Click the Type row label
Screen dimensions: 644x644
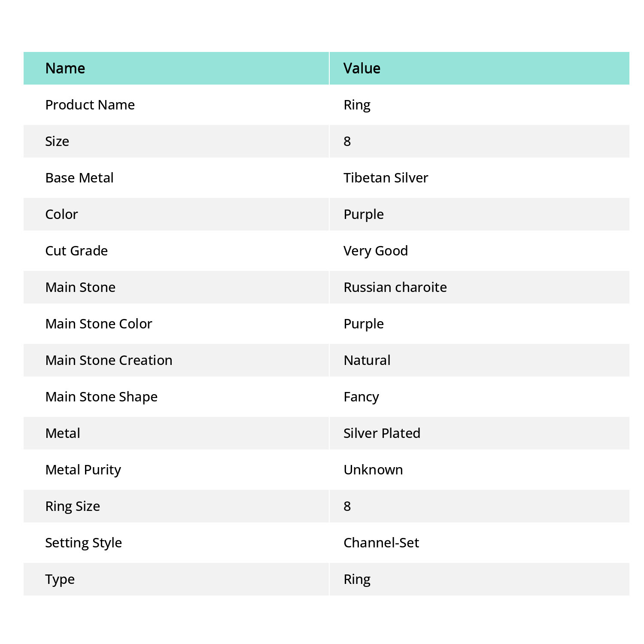point(60,579)
